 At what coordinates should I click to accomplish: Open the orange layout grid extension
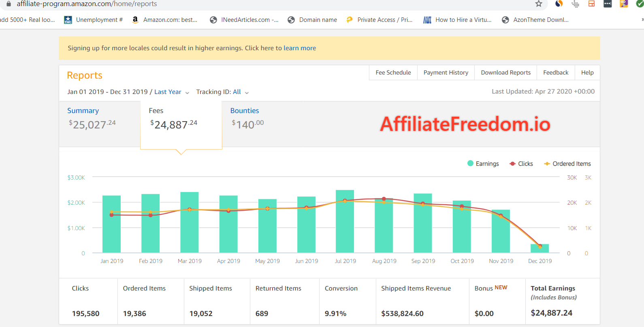coord(591,4)
